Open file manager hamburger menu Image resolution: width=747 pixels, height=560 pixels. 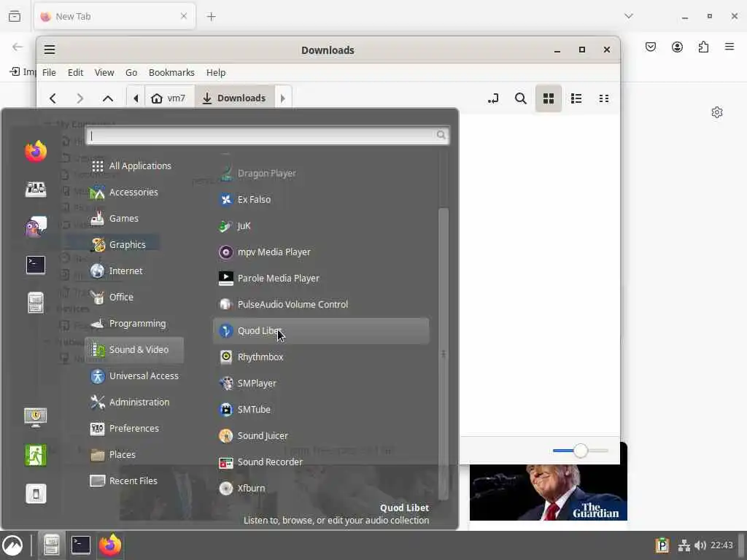coord(50,50)
